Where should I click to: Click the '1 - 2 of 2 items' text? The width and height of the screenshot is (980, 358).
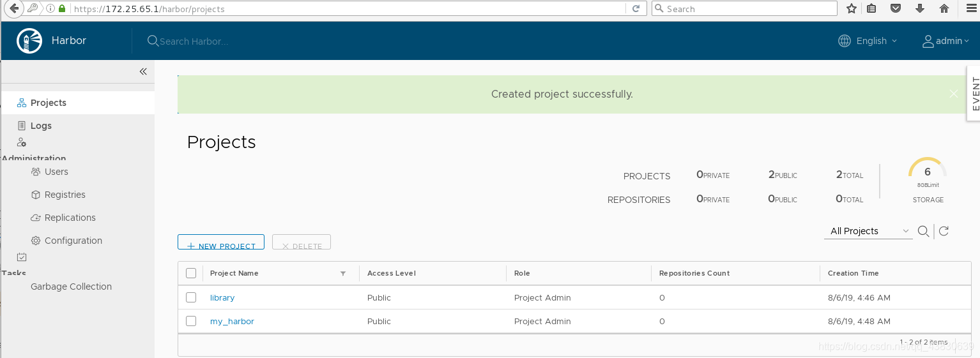923,343
